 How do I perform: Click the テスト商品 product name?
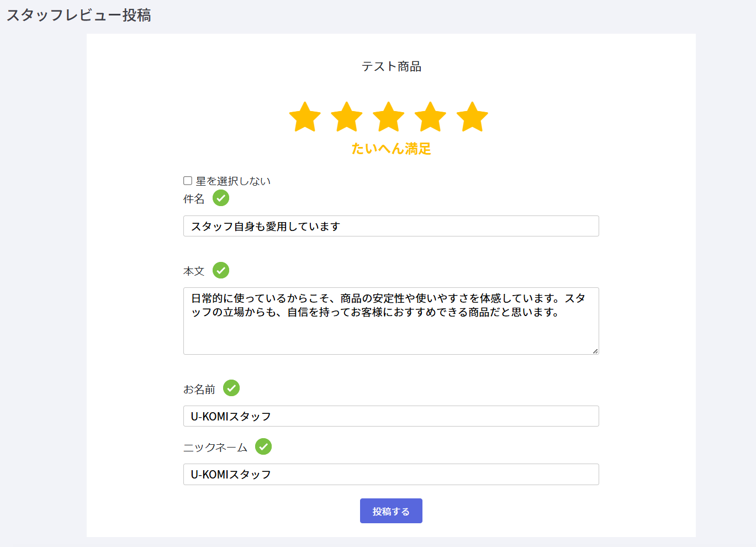(x=392, y=67)
